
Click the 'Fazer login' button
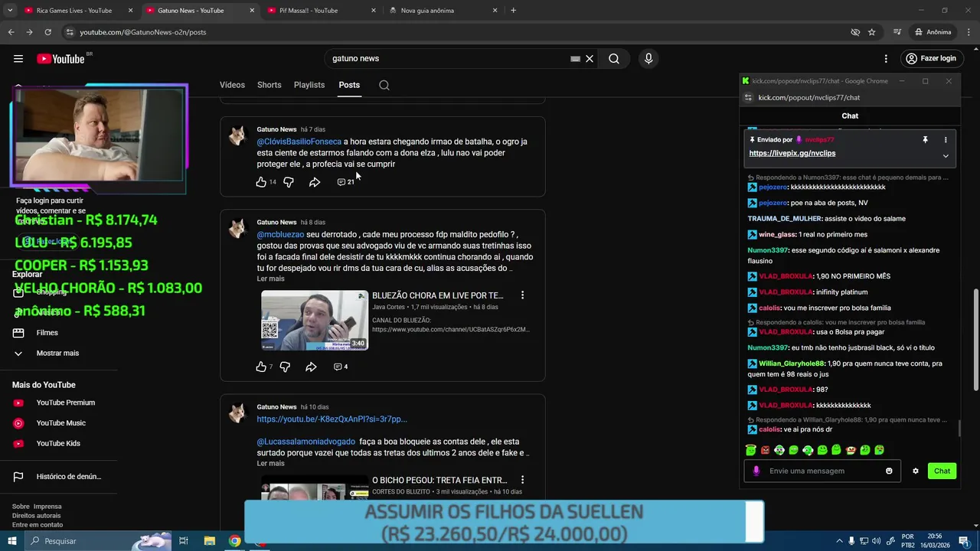pyautogui.click(x=931, y=59)
